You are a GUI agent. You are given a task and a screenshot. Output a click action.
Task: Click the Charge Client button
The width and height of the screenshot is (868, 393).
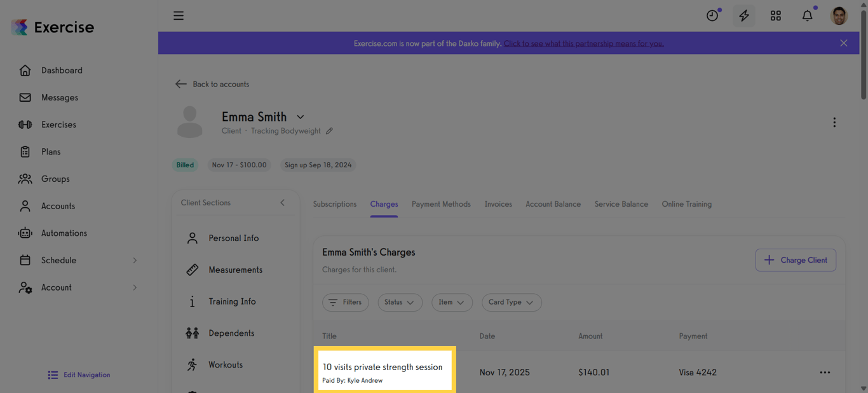tap(796, 259)
